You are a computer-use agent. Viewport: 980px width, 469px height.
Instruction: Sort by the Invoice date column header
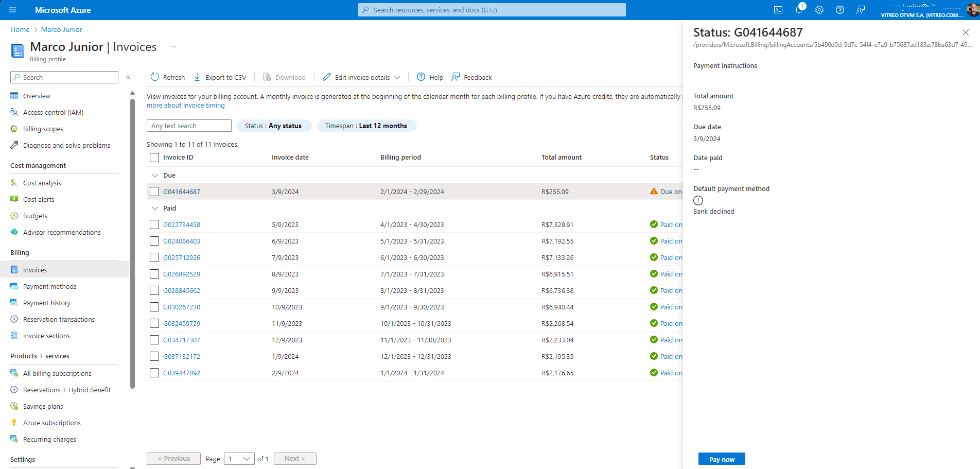coord(290,158)
